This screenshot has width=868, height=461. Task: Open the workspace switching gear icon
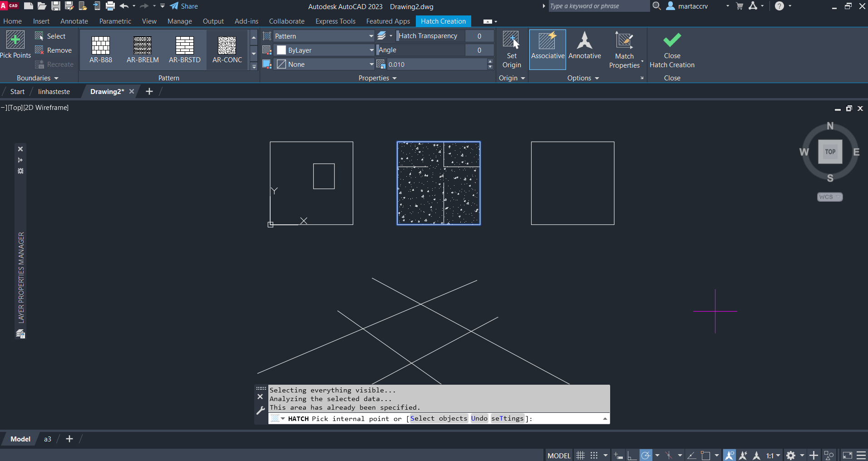click(791, 455)
